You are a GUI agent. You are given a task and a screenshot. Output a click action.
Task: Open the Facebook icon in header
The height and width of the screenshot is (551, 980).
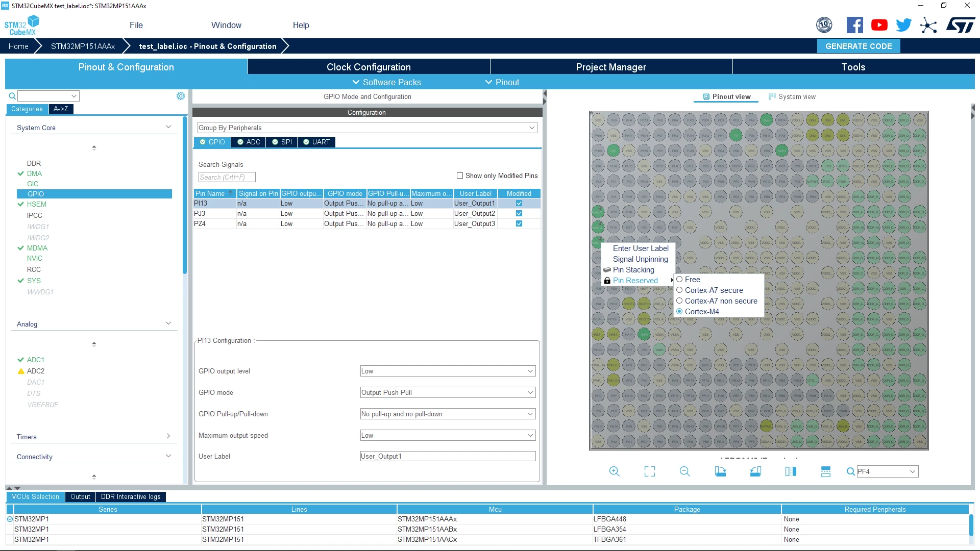pyautogui.click(x=854, y=25)
